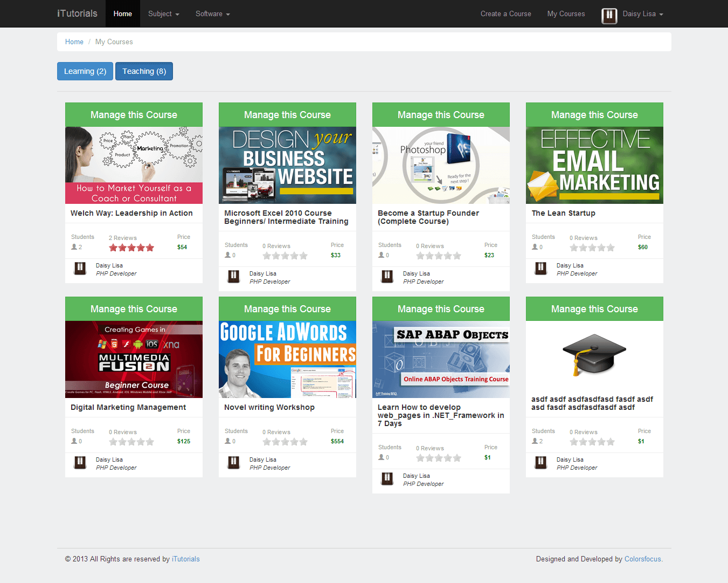Click author avatar on .NET_Framework course card
The image size is (728, 583).
(387, 478)
